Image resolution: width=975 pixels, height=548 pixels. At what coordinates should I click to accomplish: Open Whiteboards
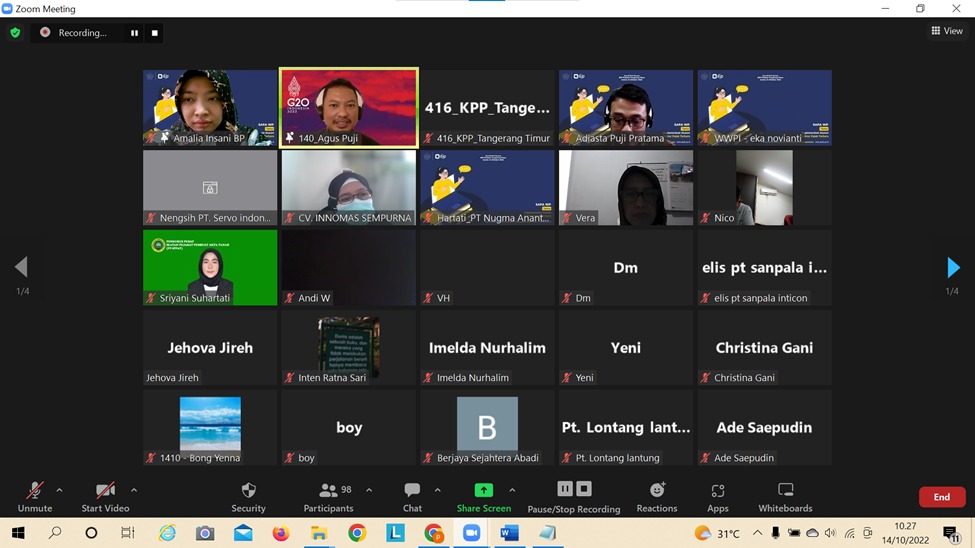click(x=785, y=496)
